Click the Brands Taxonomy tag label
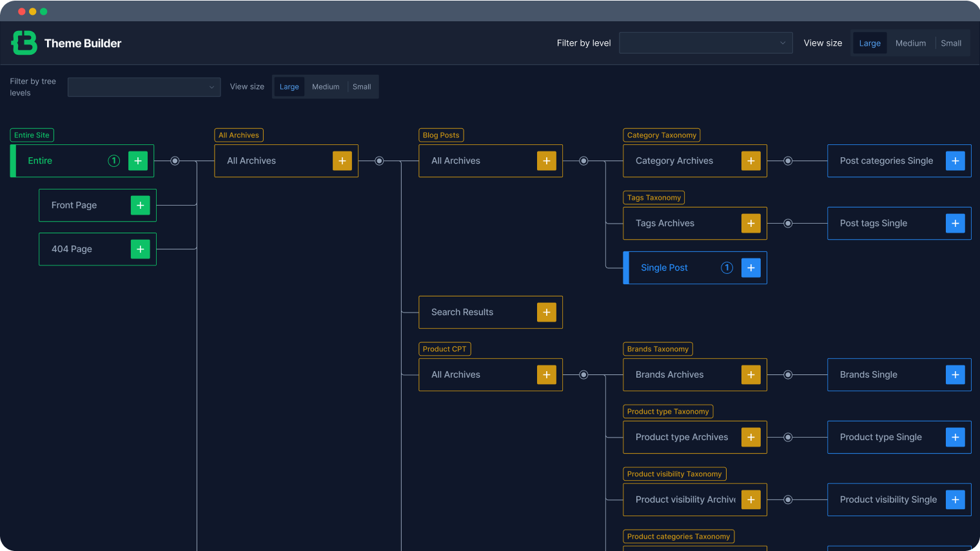The image size is (980, 551). 658,349
